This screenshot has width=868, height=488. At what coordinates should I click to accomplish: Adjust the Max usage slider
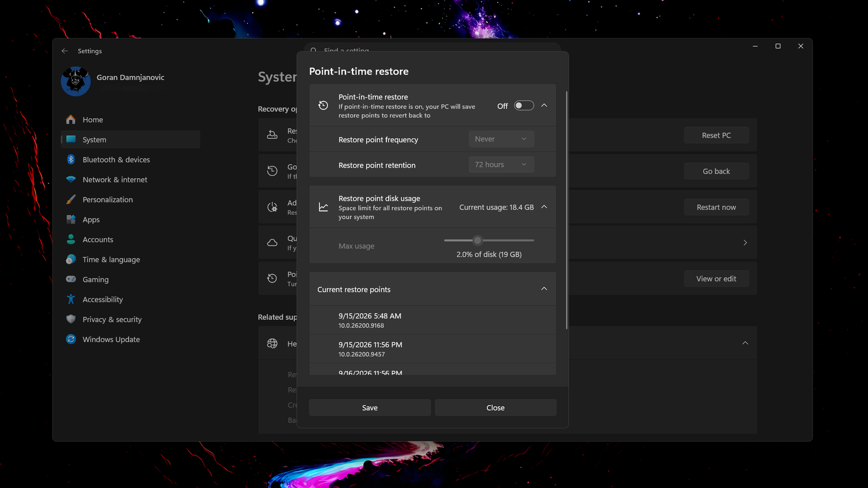point(477,240)
